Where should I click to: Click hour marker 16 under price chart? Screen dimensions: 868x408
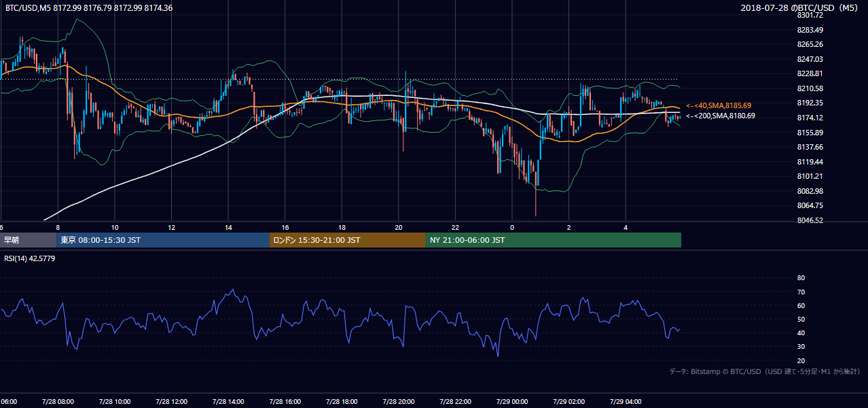(286, 227)
